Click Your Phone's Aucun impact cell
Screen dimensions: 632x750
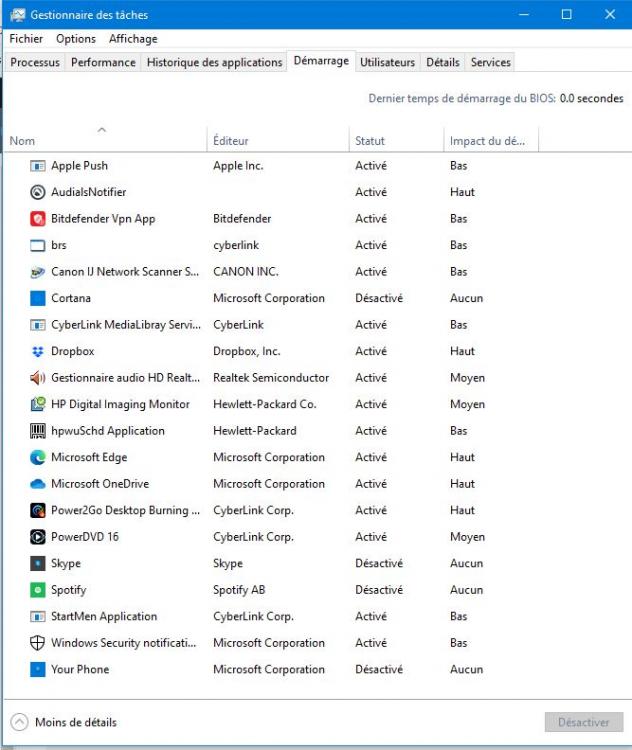click(466, 669)
